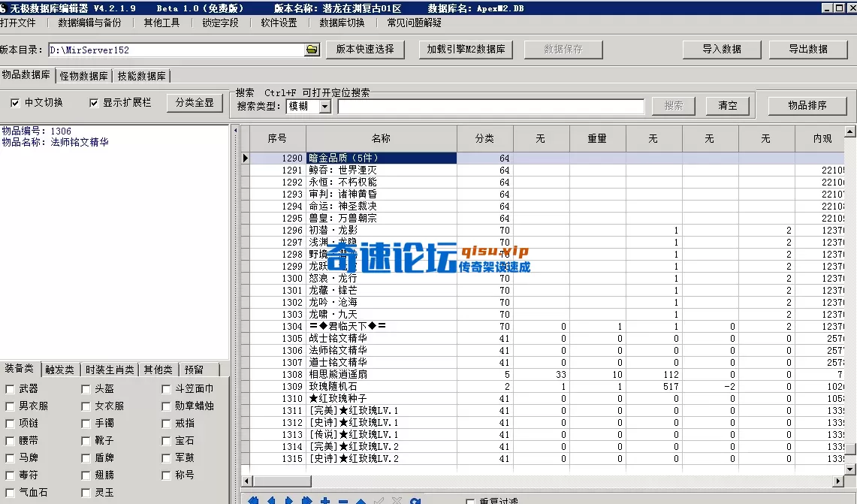Click the 加载引擎M2数据库 button
Screen dimensions: 857x504
(x=466, y=49)
